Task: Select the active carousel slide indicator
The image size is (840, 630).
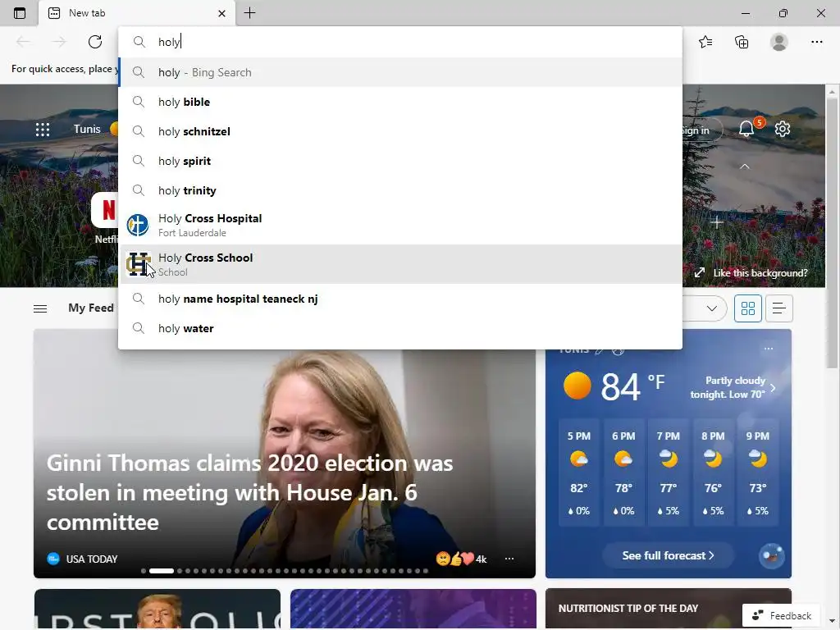Action: (x=162, y=571)
